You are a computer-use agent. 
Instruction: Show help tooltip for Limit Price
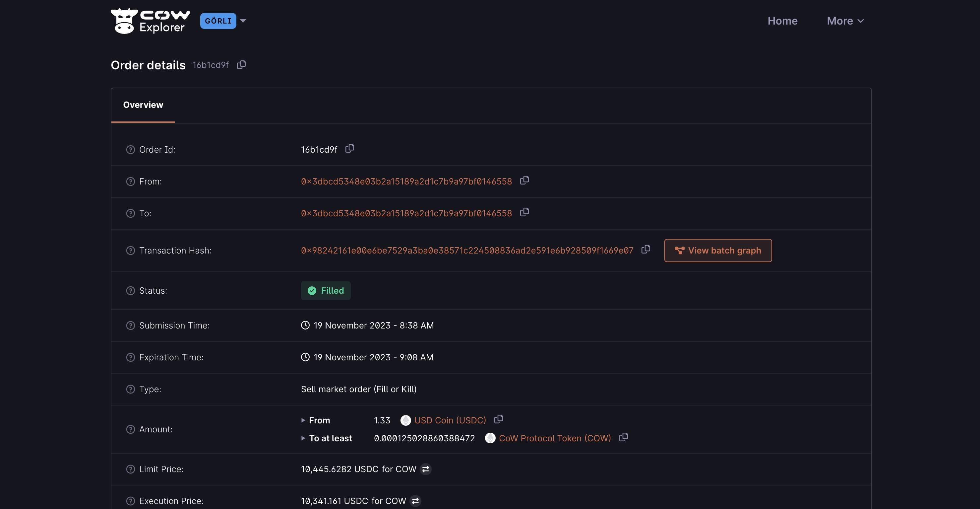[131, 470]
